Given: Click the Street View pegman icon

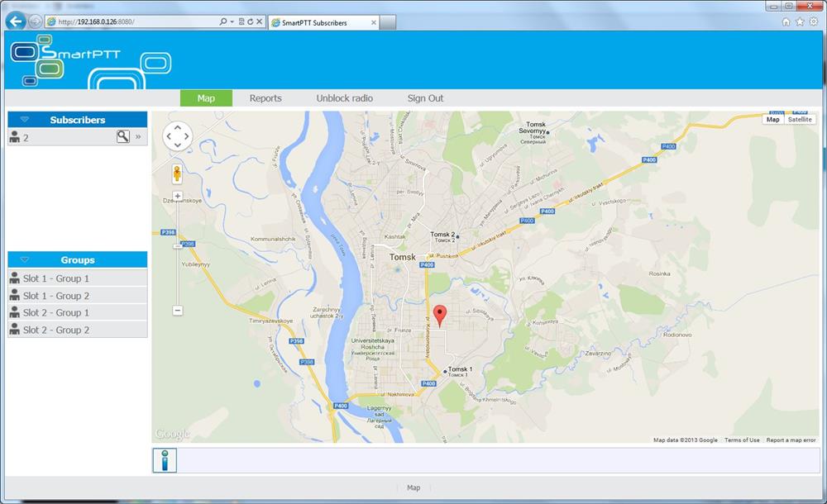Looking at the screenshot, I should click(177, 174).
